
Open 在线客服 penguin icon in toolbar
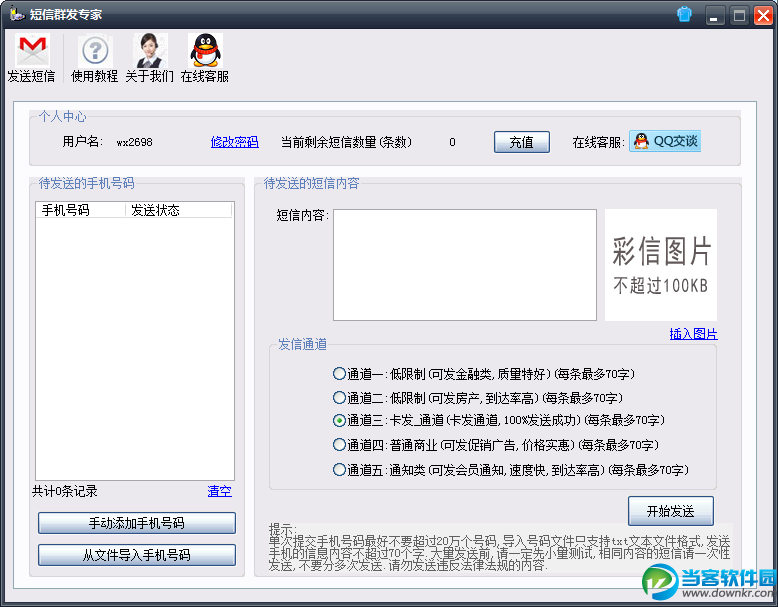point(205,50)
